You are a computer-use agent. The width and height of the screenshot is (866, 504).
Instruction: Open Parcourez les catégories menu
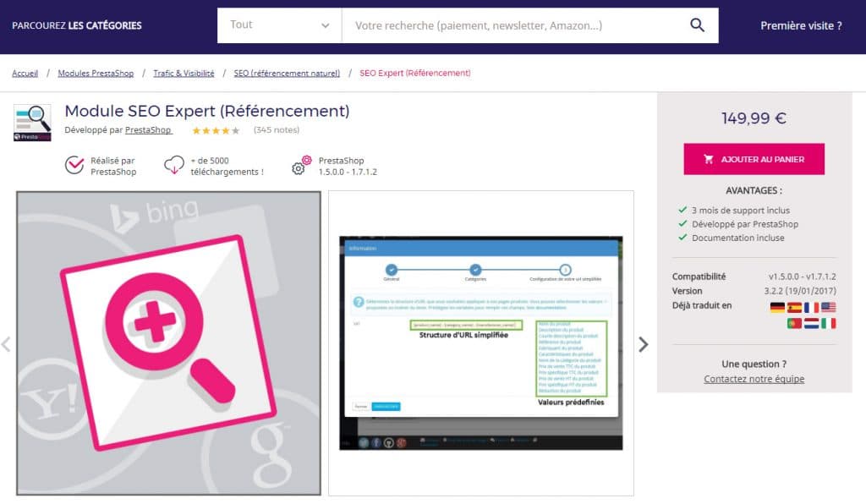point(77,25)
